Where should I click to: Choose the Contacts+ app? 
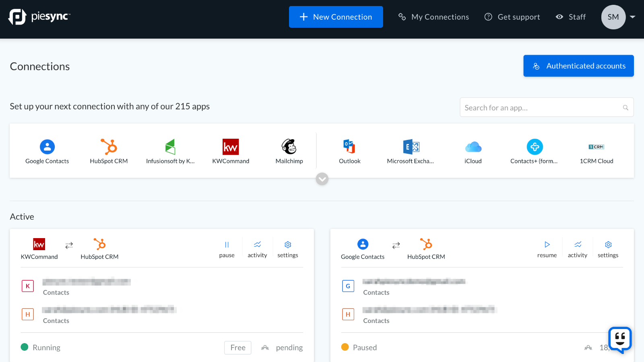pos(534,152)
